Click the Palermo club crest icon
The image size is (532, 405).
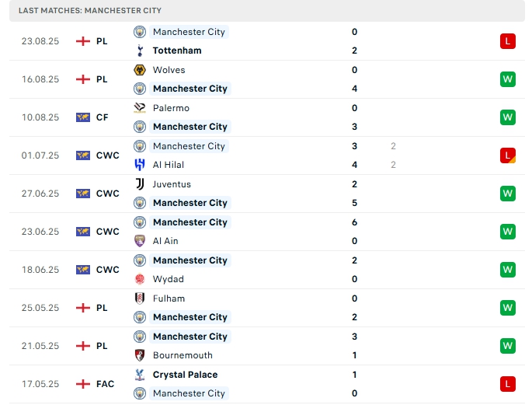point(140,108)
